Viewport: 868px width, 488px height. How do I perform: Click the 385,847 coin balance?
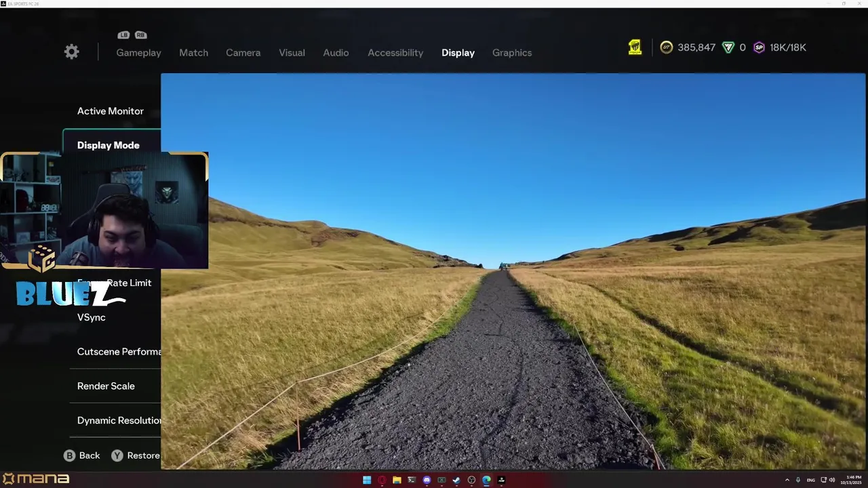pyautogui.click(x=696, y=47)
